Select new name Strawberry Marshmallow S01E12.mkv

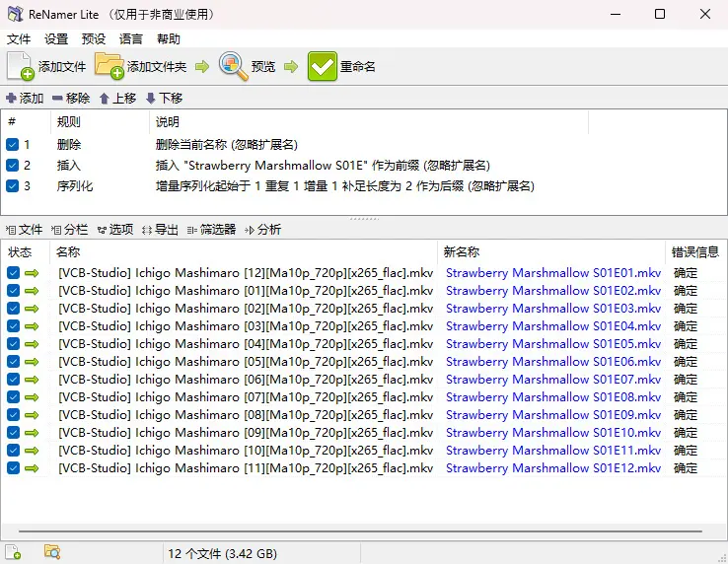[x=553, y=468]
